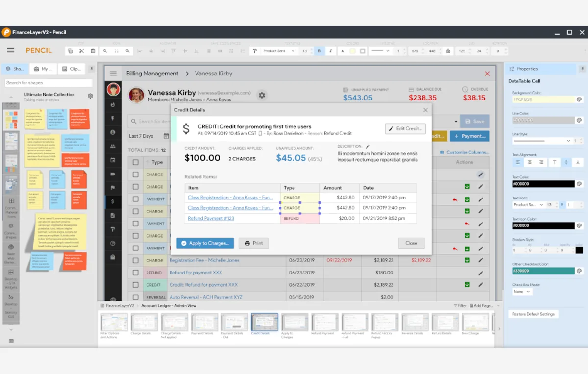Toggle the table header select-all checkbox
The image size is (588, 374).
pos(135,162)
